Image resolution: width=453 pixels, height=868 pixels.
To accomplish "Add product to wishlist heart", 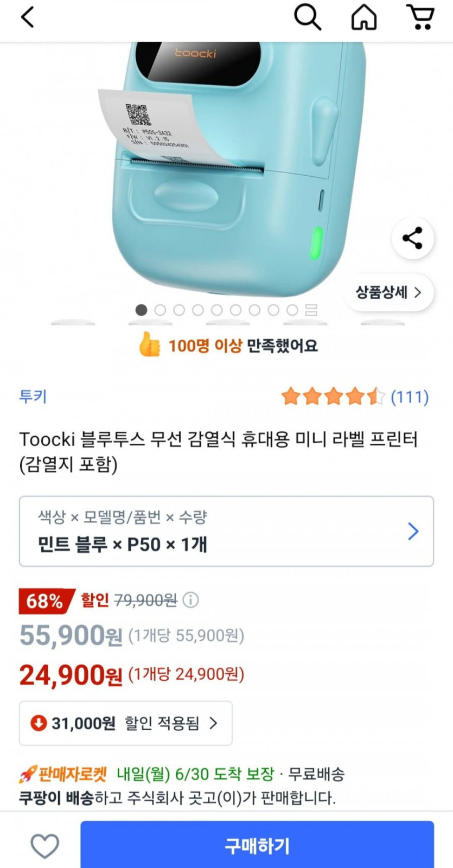I will pyautogui.click(x=44, y=846).
